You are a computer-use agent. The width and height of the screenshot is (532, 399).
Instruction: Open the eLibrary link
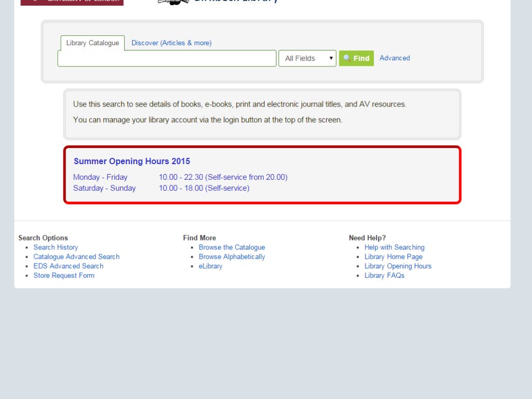click(x=210, y=266)
